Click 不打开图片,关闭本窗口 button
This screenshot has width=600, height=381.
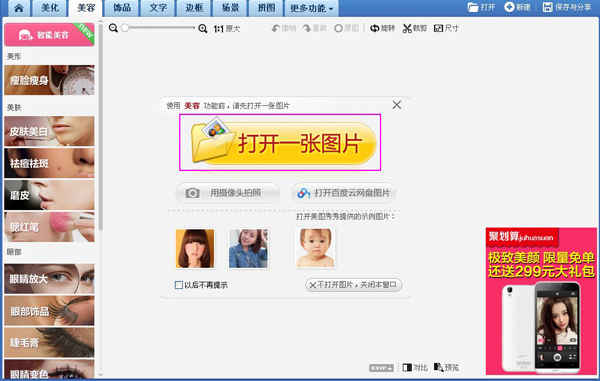pos(354,285)
